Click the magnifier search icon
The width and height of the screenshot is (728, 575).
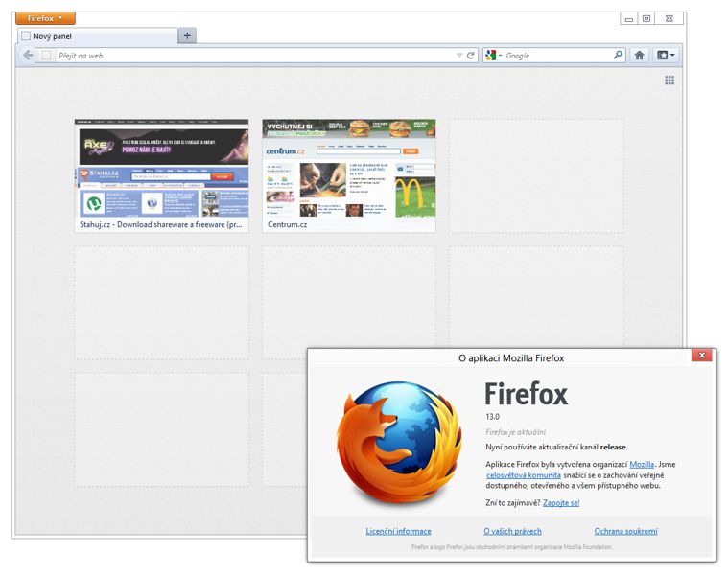click(618, 55)
